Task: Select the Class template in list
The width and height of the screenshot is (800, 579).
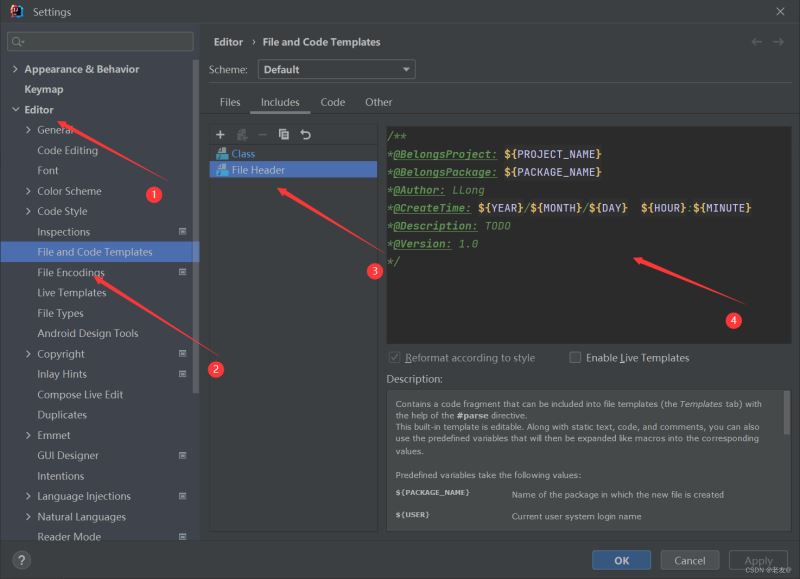Action: pyautogui.click(x=293, y=154)
